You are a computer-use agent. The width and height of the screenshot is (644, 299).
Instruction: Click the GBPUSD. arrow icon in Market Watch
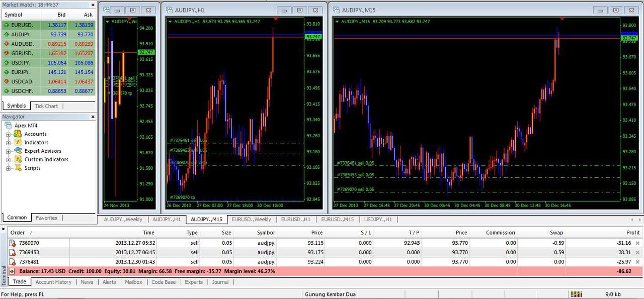pos(6,53)
